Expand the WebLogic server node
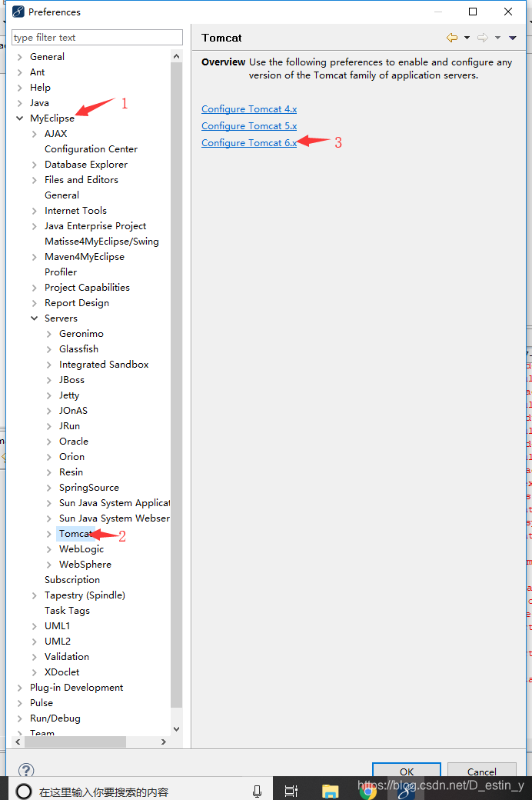532x800 pixels. point(48,549)
